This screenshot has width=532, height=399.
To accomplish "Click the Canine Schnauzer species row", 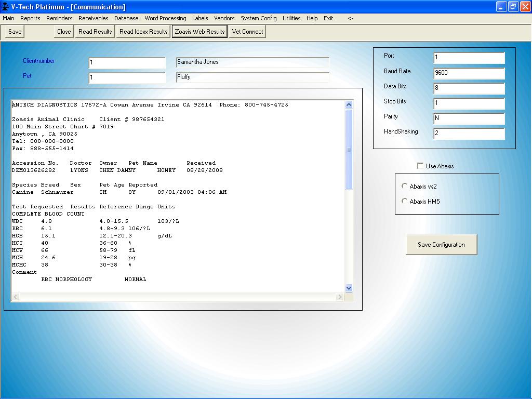I will [x=119, y=192].
